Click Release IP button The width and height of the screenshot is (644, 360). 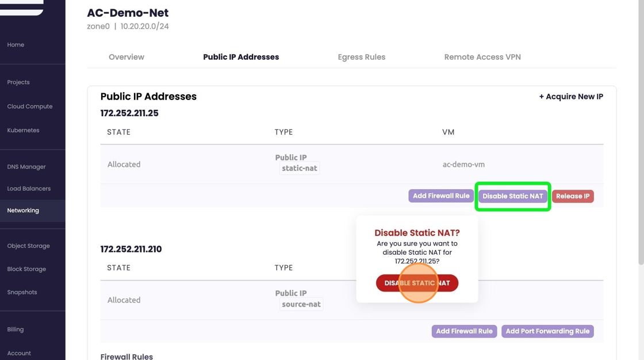pos(573,196)
